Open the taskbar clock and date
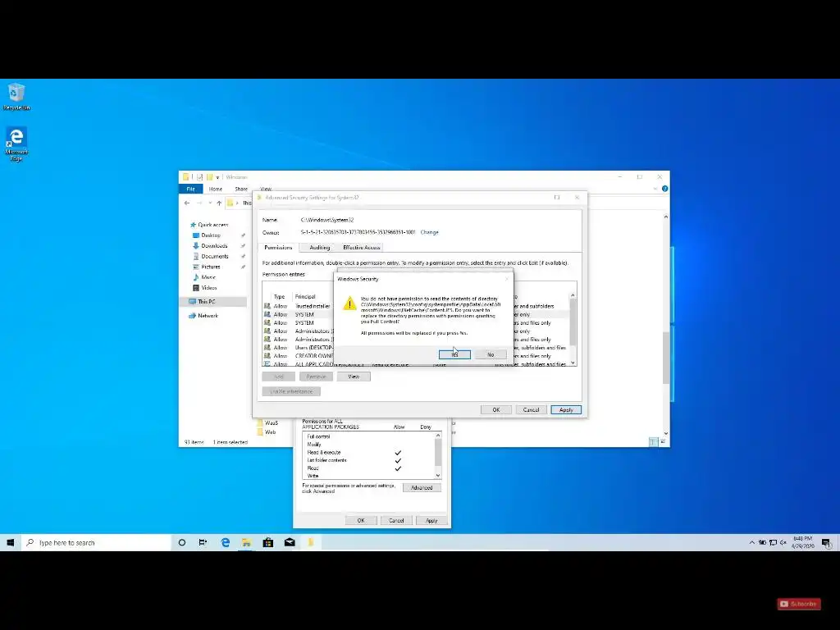840x630 pixels. [x=802, y=542]
